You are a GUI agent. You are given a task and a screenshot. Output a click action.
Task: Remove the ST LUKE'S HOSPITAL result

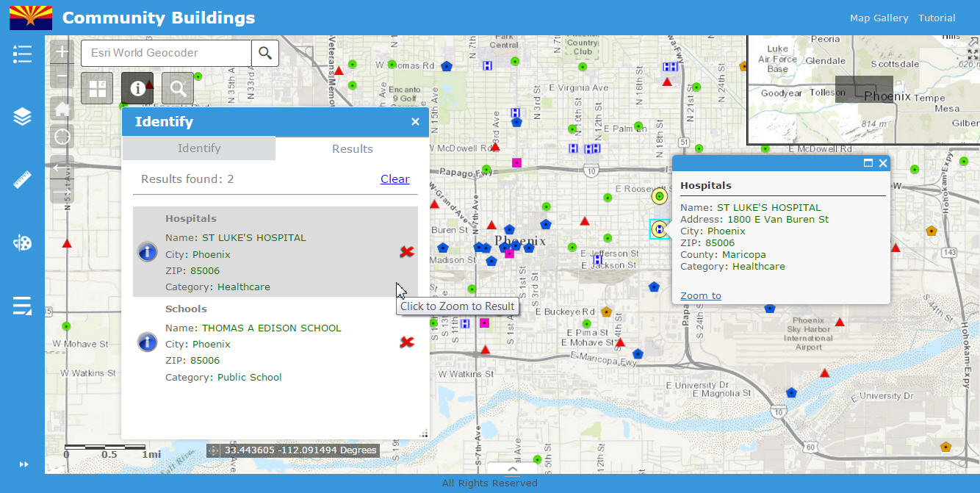point(406,252)
